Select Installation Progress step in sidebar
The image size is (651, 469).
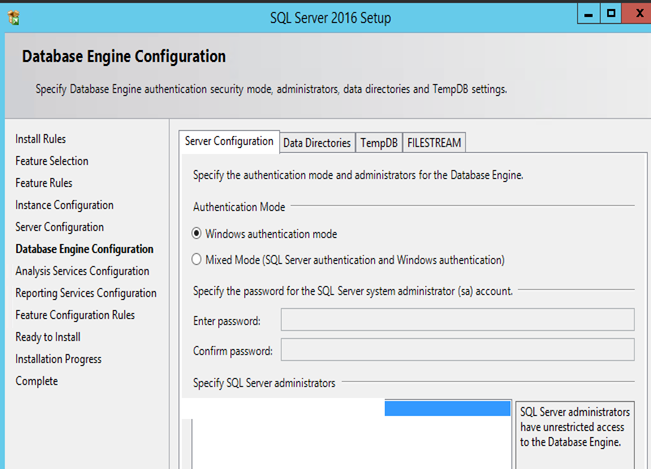pyautogui.click(x=58, y=359)
